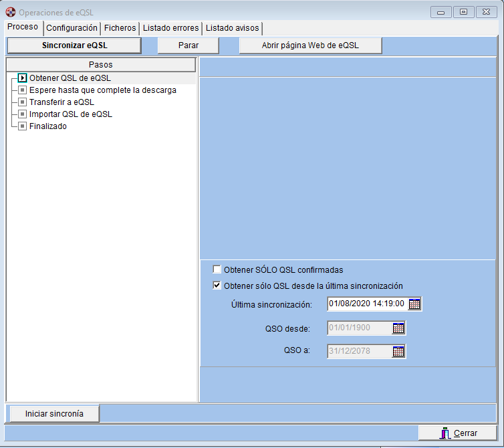
Task: Open eQSL web page button
Action: coord(310,45)
